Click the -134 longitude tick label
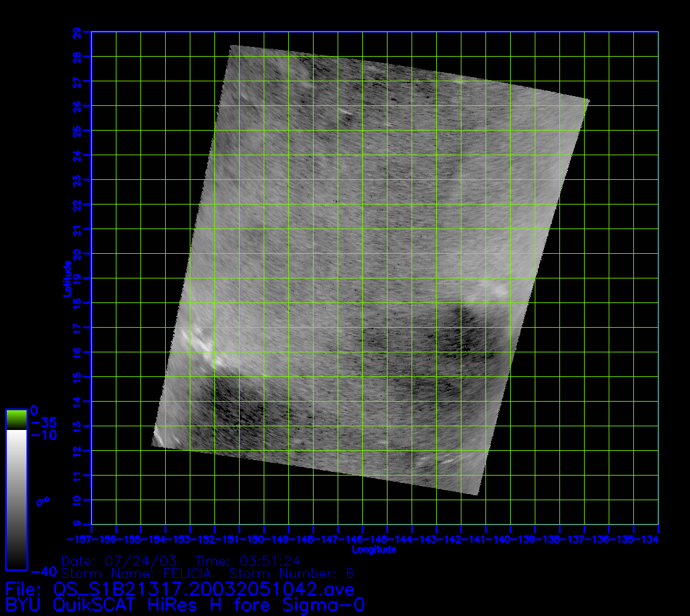The height and width of the screenshot is (616, 690). pos(649,540)
